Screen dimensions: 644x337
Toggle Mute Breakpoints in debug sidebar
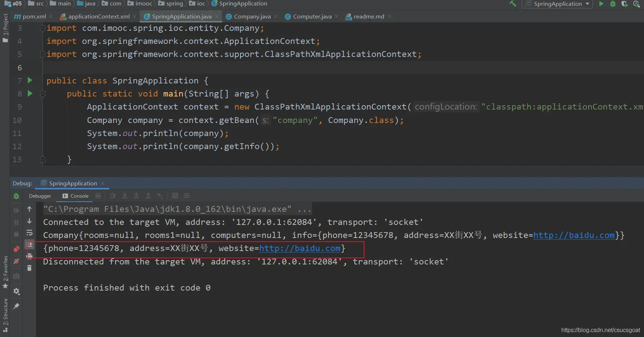(x=16, y=261)
